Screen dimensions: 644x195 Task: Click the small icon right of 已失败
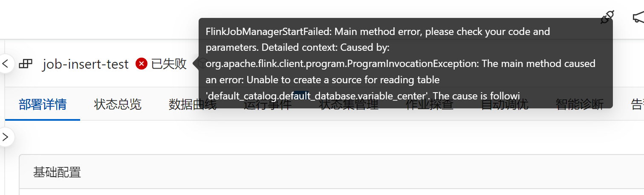[x=196, y=64]
